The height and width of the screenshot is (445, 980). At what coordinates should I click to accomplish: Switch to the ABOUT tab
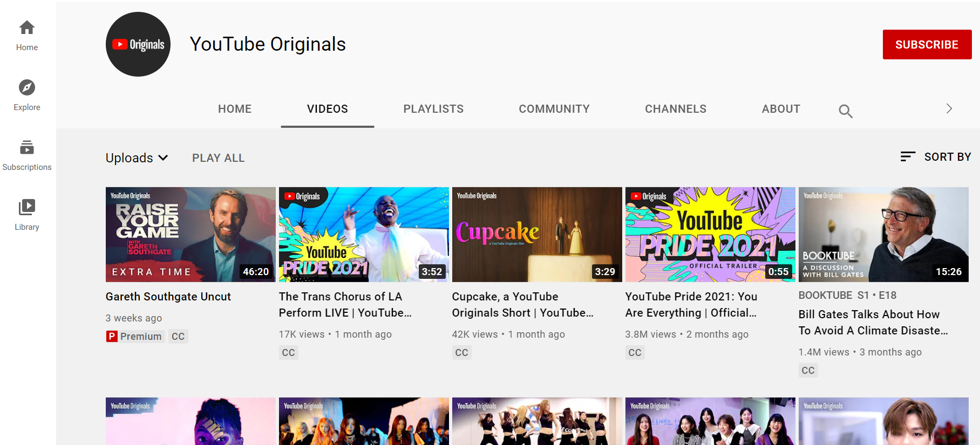pyautogui.click(x=781, y=109)
